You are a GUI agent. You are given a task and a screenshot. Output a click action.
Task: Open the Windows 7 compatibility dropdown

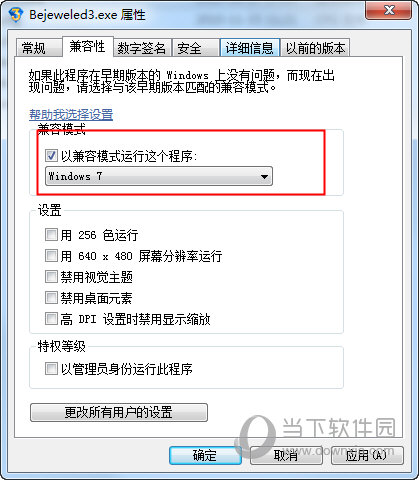[x=159, y=176]
